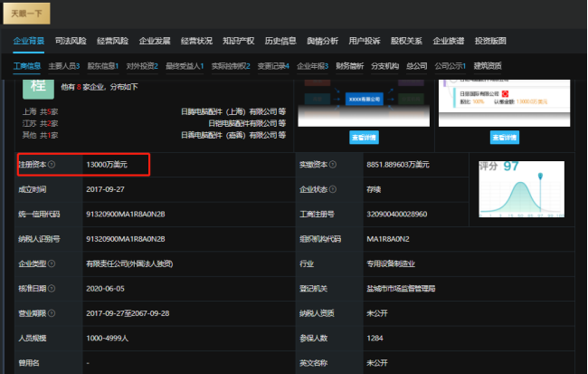
Task: Open 变更记录 sub-tab
Action: [x=273, y=66]
